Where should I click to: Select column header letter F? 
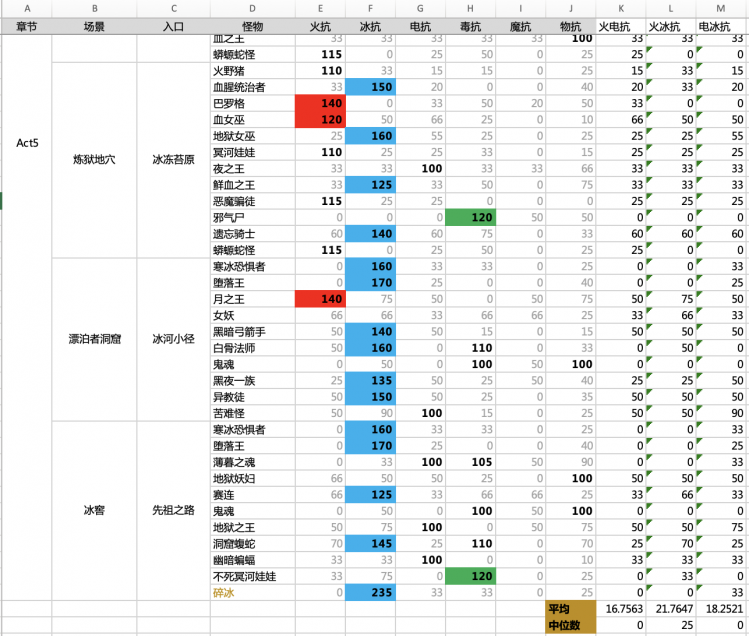point(370,8)
